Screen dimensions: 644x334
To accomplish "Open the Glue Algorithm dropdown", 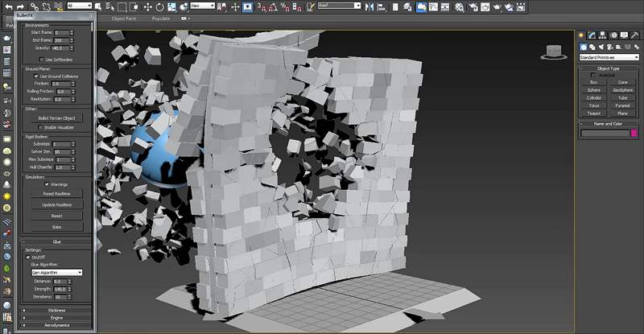I will [x=56, y=272].
